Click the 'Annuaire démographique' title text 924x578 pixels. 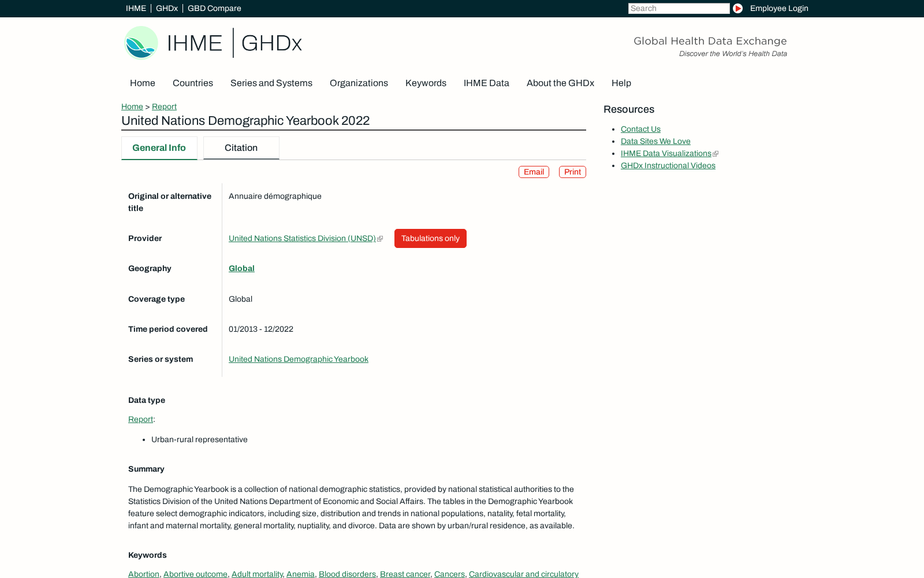275,197
